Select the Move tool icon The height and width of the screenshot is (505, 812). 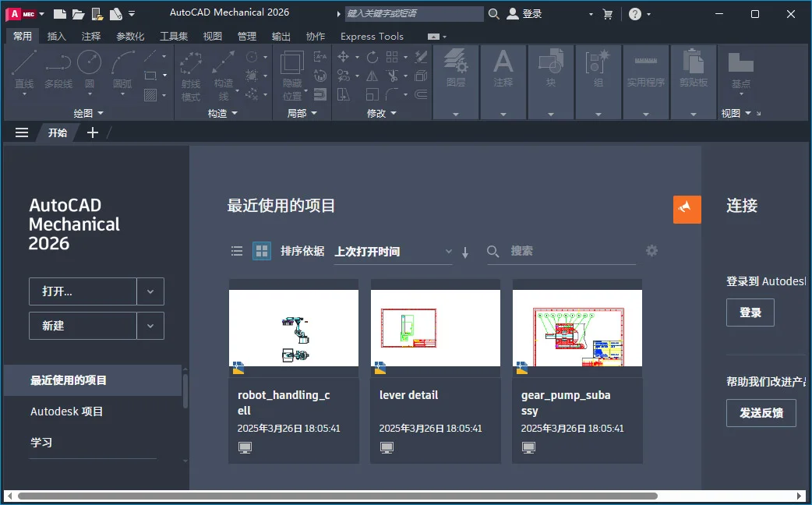343,57
